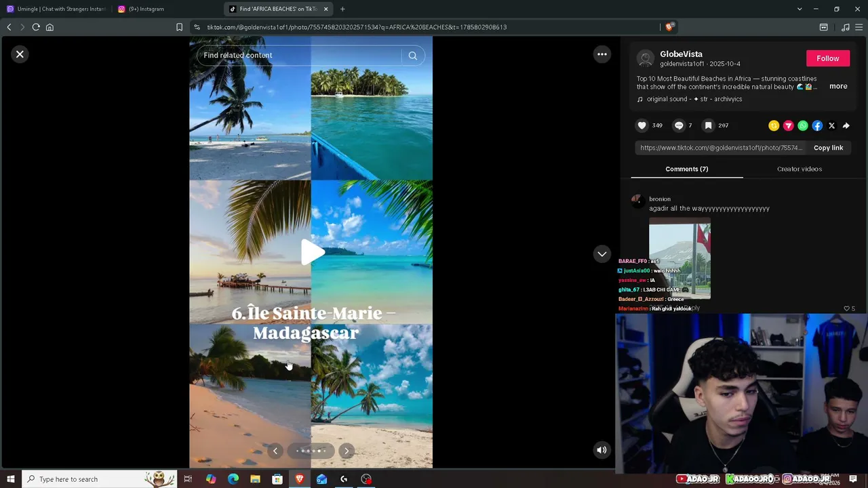868x488 pixels.
Task: Open File Explorer from the taskbar
Action: pyautogui.click(x=255, y=479)
